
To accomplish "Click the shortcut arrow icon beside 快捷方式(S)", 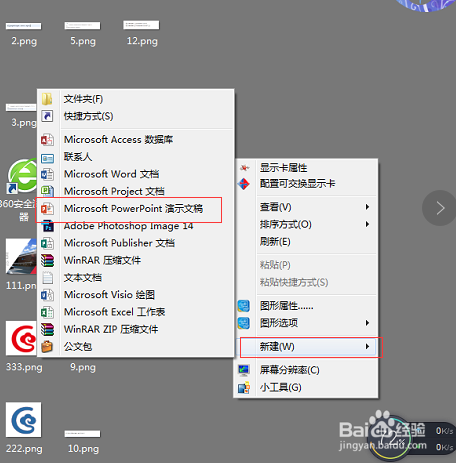I will (x=47, y=116).
